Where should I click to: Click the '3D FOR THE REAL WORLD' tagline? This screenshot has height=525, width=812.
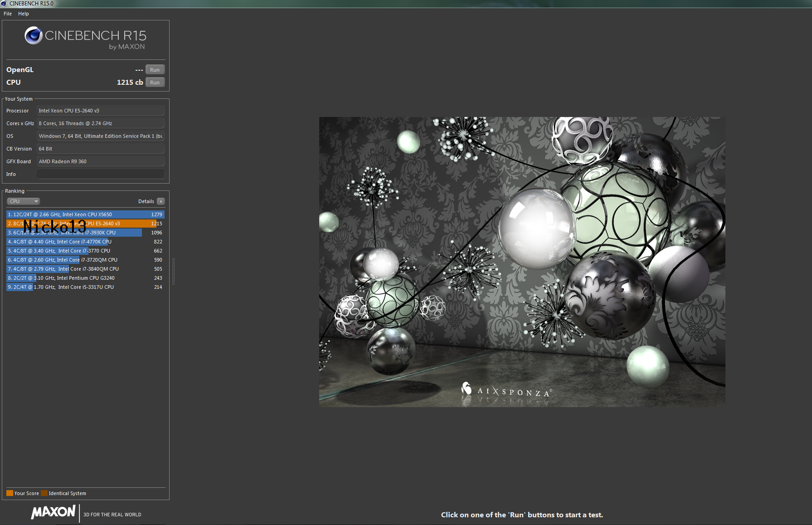coord(112,515)
